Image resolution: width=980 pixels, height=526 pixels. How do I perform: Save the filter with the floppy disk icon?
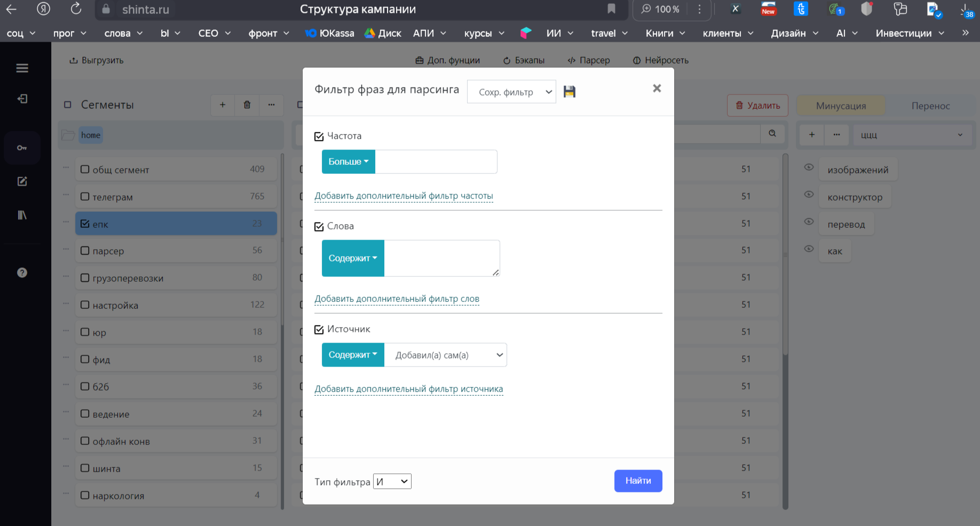coord(570,92)
